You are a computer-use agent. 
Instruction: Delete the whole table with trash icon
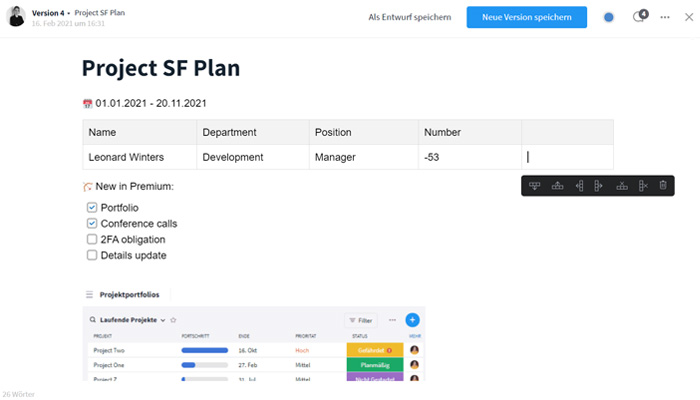(x=663, y=185)
